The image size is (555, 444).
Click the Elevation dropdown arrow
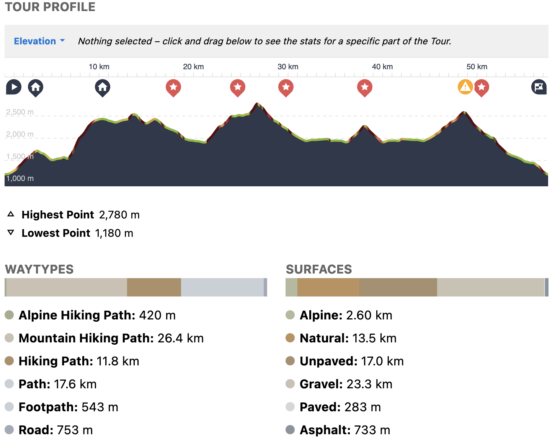pyautogui.click(x=62, y=41)
